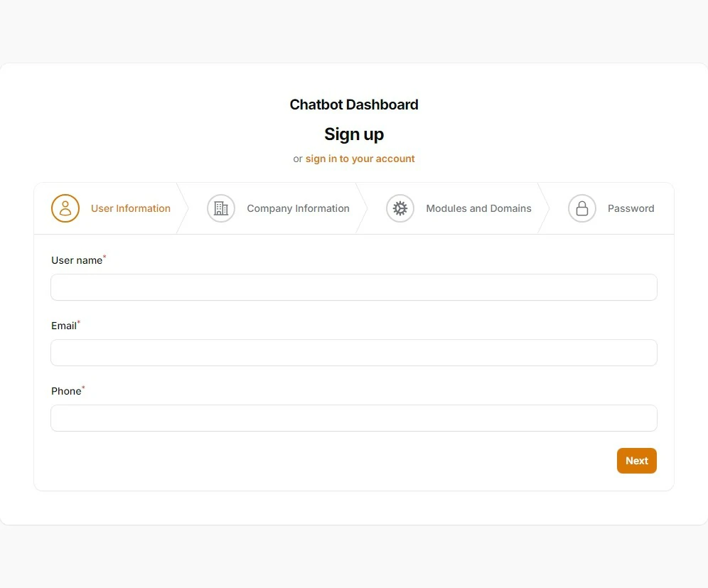Click the User Information person icon
Screen dimensions: 708x588
click(65, 208)
